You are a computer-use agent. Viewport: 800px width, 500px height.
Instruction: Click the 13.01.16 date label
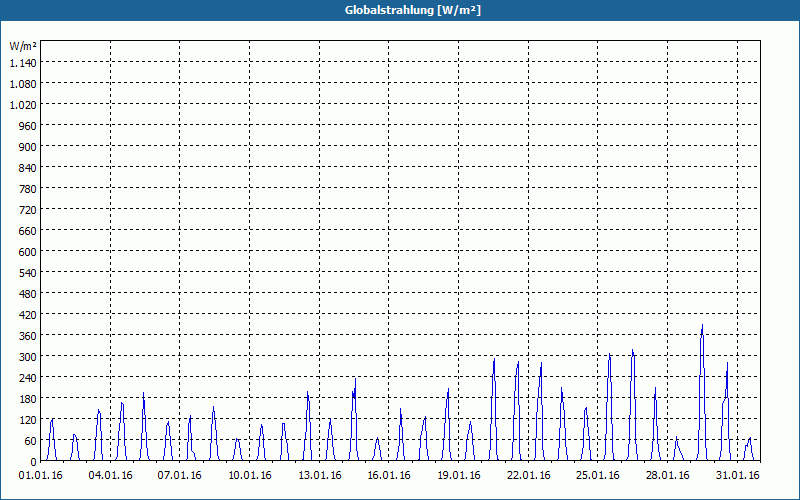[x=319, y=476]
